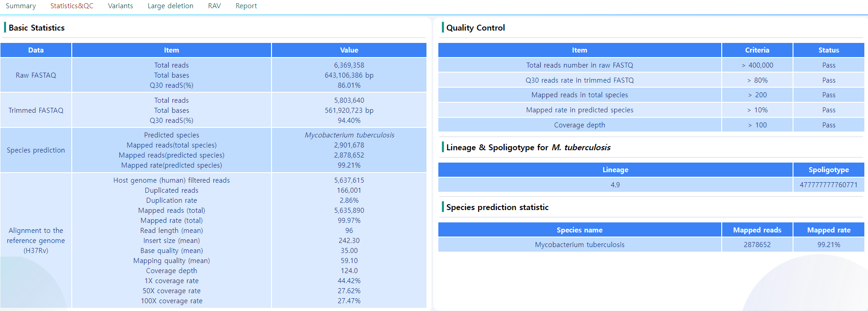
Task: Select the Lineage column header
Action: [x=615, y=170]
